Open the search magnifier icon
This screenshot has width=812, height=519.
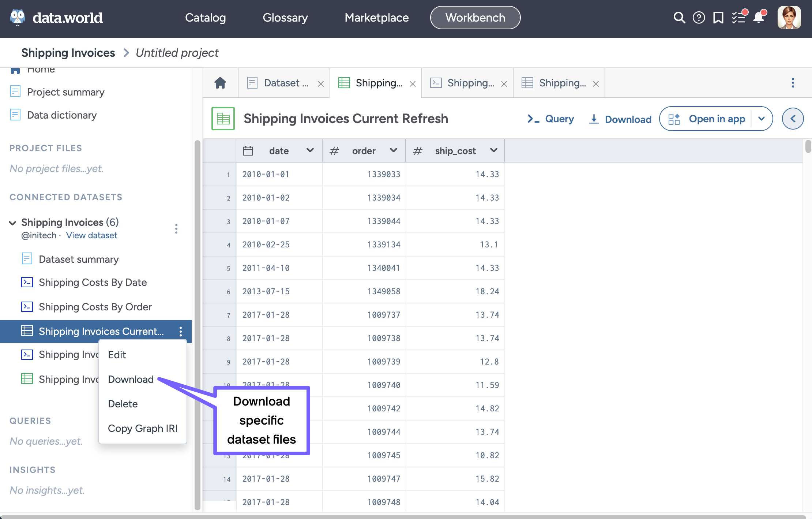click(679, 18)
